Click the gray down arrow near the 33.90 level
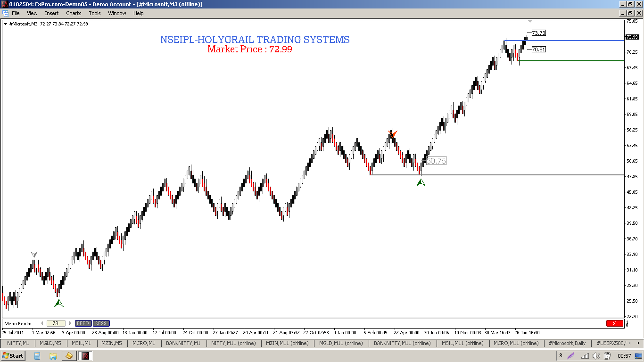The height and width of the screenshot is (362, 644). 34,255
